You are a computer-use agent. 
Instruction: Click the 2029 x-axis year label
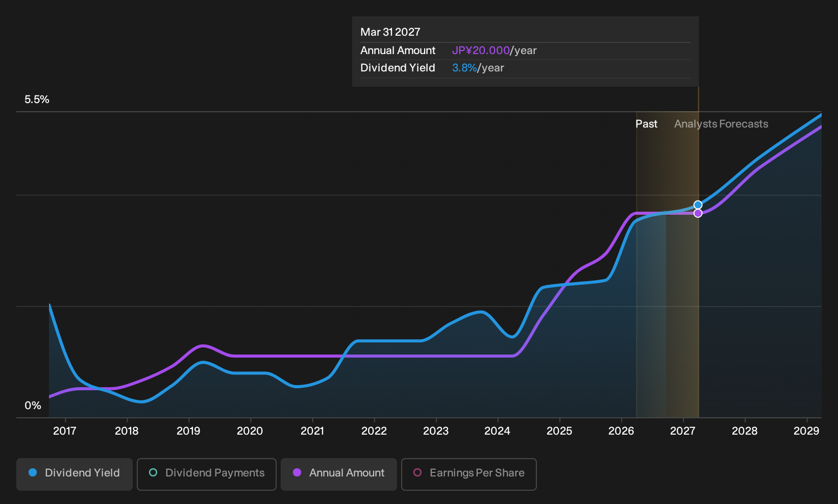click(806, 431)
